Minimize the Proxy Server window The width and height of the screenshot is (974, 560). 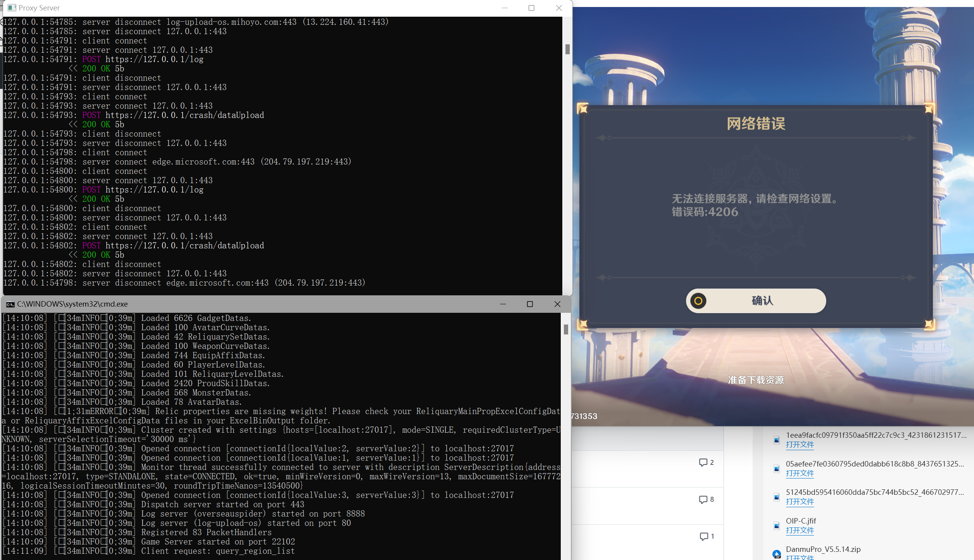504,8
